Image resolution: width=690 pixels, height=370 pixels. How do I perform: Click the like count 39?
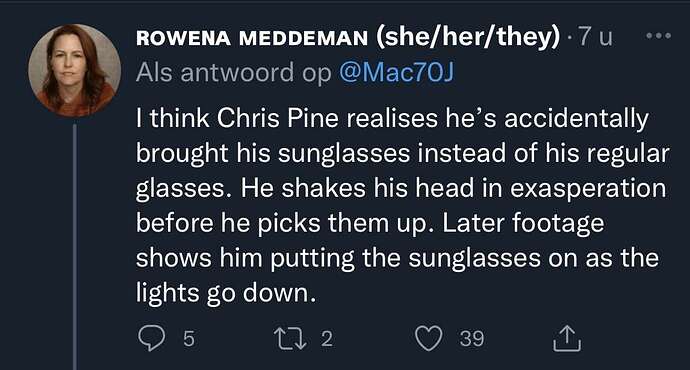pos(472,339)
